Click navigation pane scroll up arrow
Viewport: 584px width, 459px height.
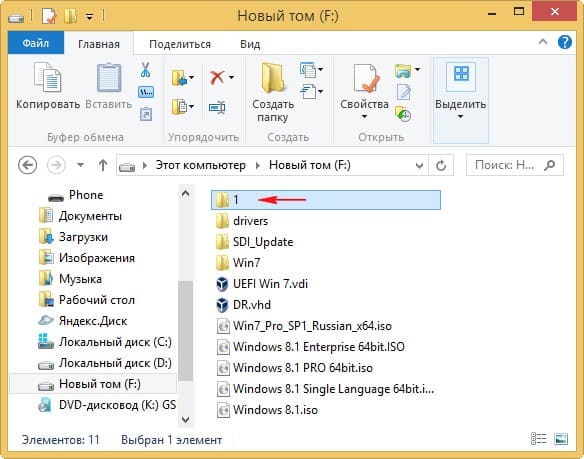(185, 193)
